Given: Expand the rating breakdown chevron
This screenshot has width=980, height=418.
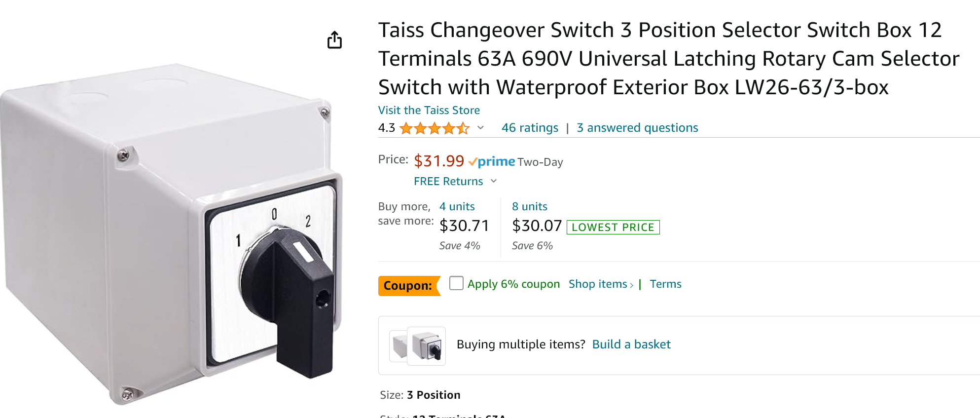Looking at the screenshot, I should 480,128.
